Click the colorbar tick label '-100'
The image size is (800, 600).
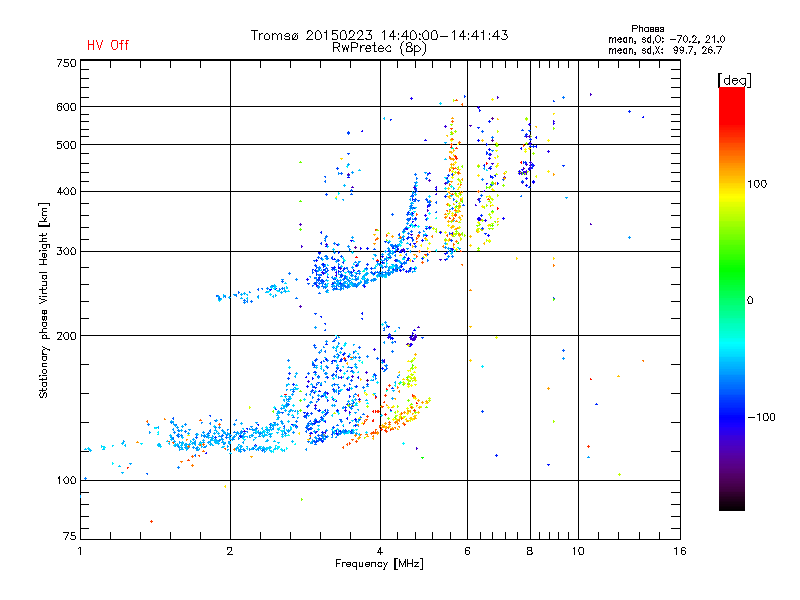point(762,417)
